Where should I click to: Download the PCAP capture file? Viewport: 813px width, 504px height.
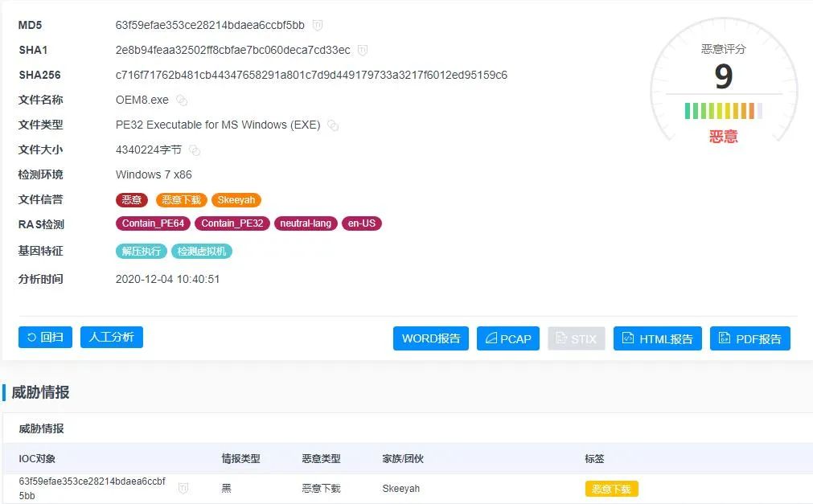pos(508,338)
